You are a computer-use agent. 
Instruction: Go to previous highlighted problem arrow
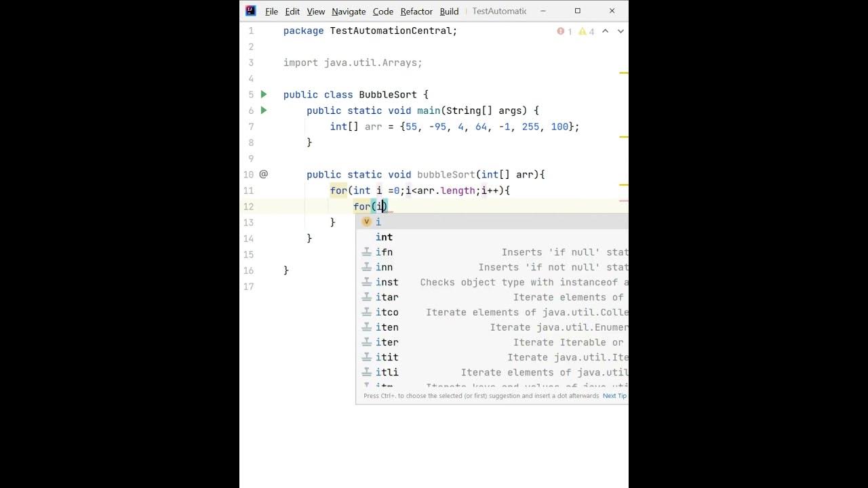click(x=606, y=31)
